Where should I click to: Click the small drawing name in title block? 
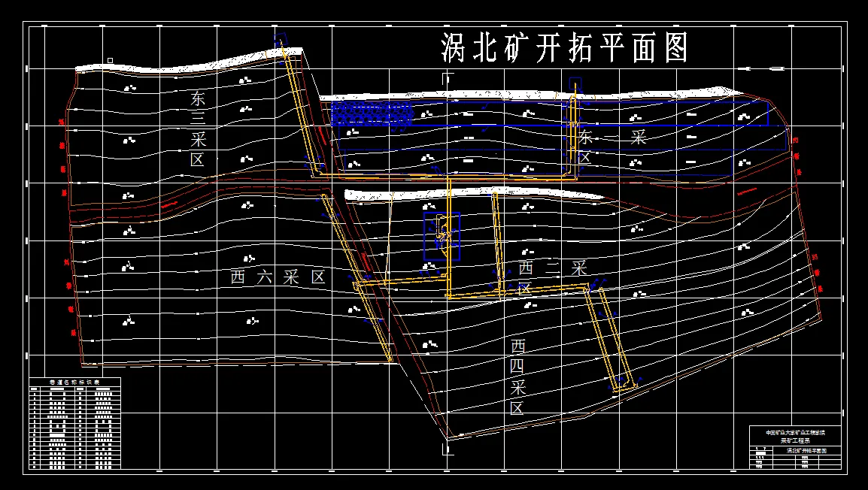[806, 451]
